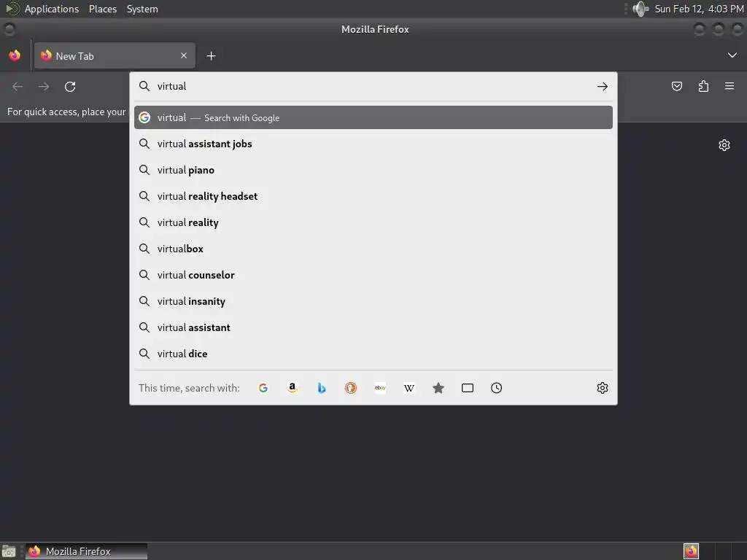Personalize new tab with gear icon
The width and height of the screenshot is (747, 560).
(x=724, y=145)
